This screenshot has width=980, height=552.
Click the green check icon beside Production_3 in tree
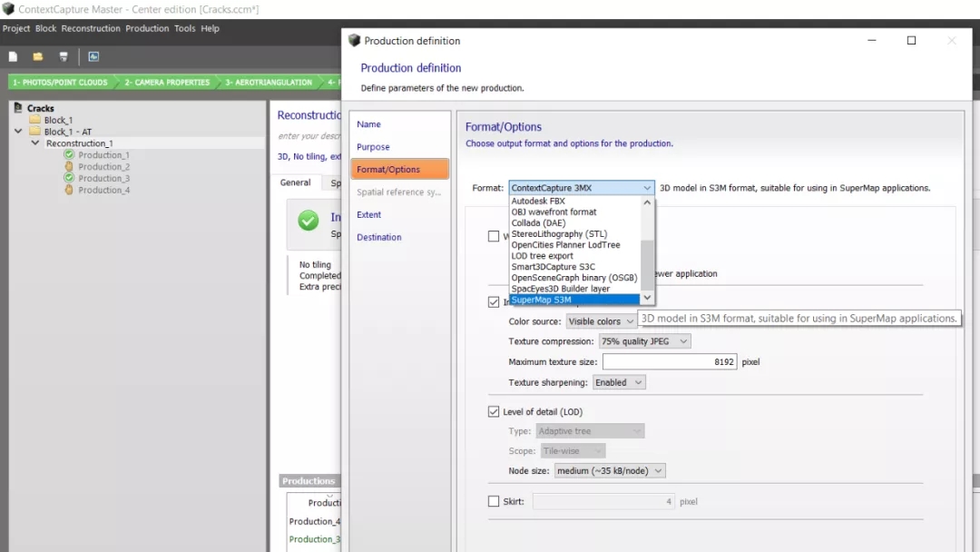[x=69, y=178]
